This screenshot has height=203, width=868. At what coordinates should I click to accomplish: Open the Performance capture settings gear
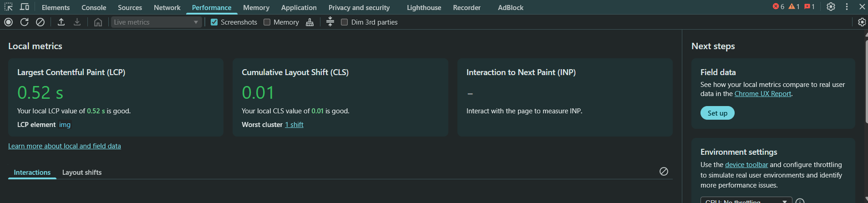click(x=862, y=22)
